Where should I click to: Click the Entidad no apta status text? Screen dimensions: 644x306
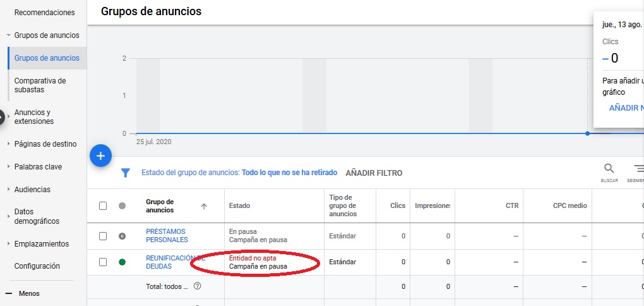coord(253,258)
